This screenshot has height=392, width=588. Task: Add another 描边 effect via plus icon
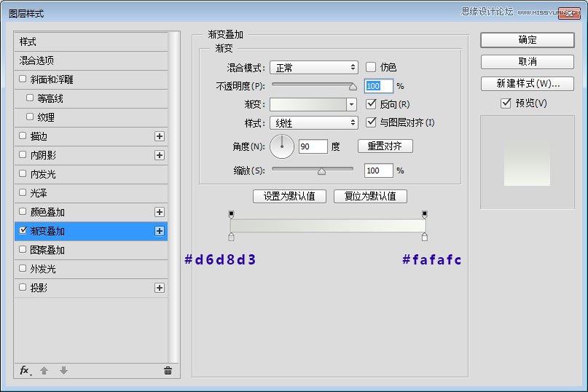(160, 136)
